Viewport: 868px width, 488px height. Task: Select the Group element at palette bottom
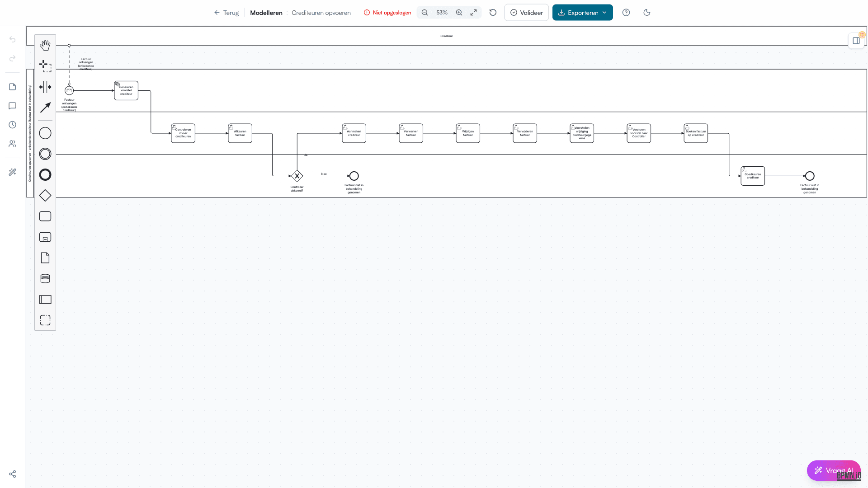pyautogui.click(x=45, y=319)
